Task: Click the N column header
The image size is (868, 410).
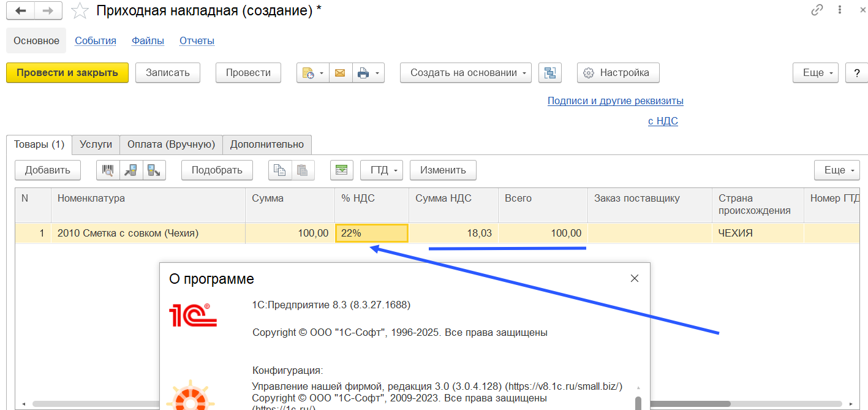Action: (33, 205)
